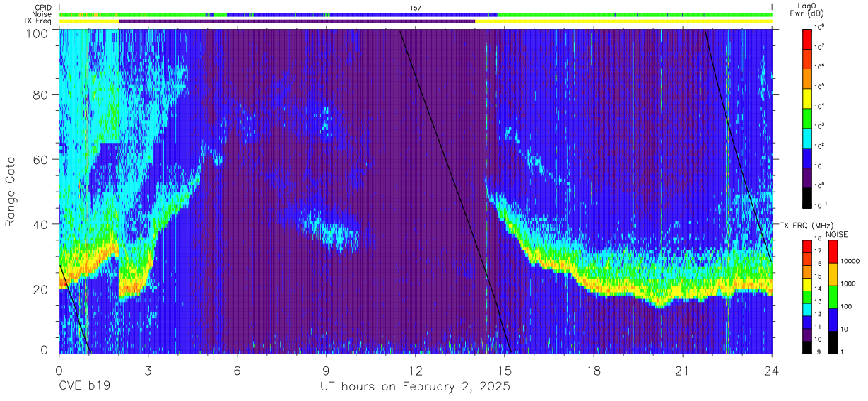
Task: Click the '1000' label on the NOISE colorbar
Action: (848, 284)
